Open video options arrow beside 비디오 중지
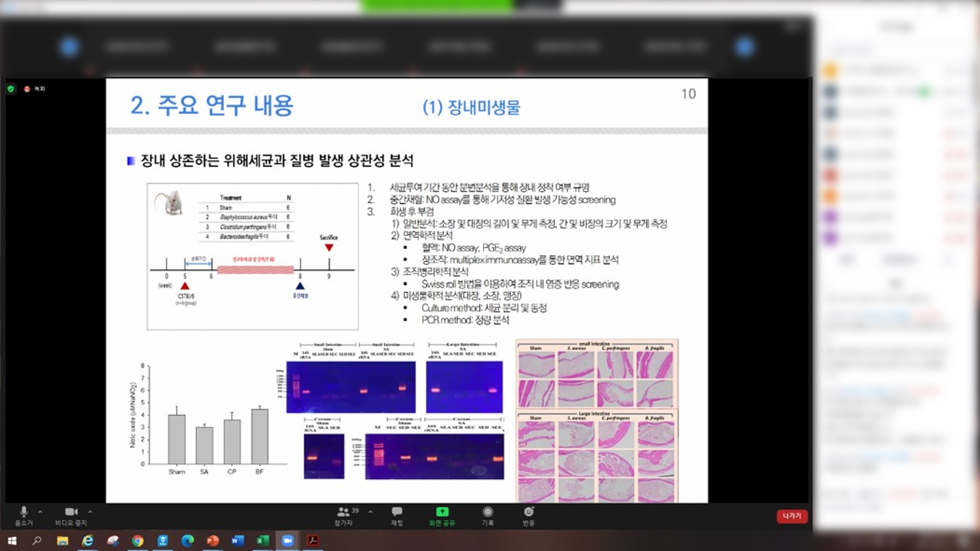 click(x=90, y=512)
